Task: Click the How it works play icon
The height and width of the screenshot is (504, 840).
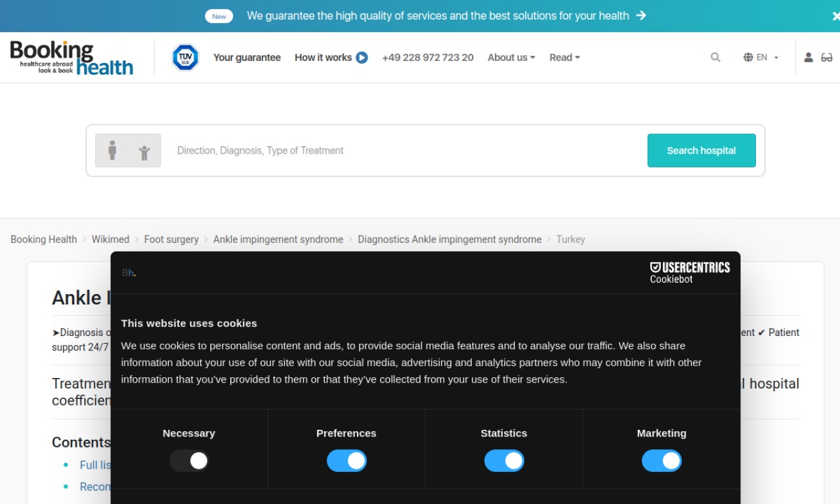Action: [362, 58]
